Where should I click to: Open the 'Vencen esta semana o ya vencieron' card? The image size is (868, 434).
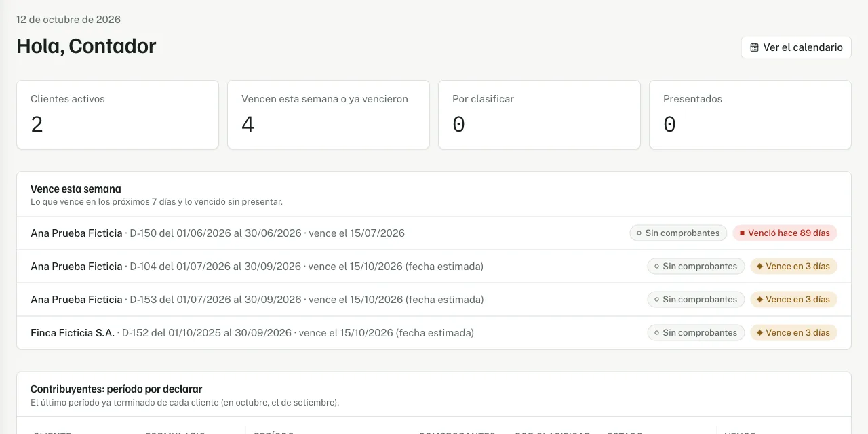[x=328, y=115]
